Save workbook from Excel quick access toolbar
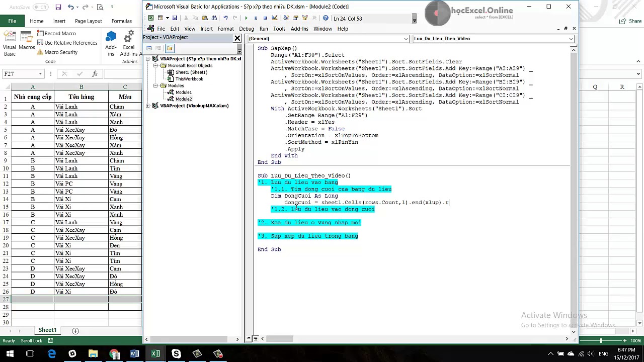Image resolution: width=644 pixels, height=362 pixels. click(58, 7)
